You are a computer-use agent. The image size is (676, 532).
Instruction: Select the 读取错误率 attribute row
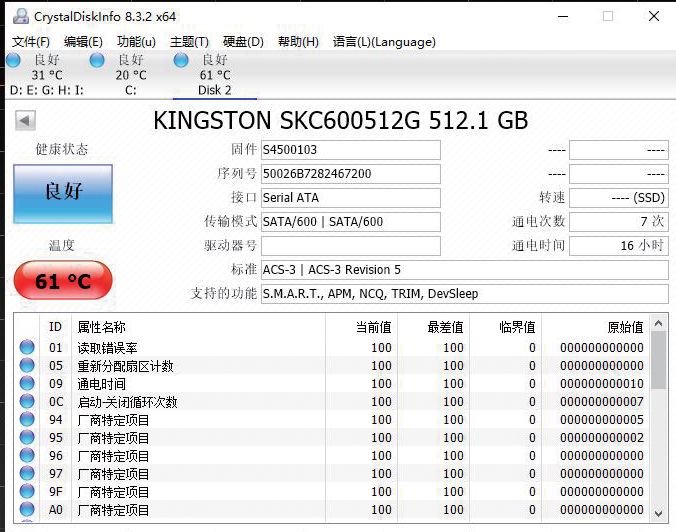tap(332, 347)
